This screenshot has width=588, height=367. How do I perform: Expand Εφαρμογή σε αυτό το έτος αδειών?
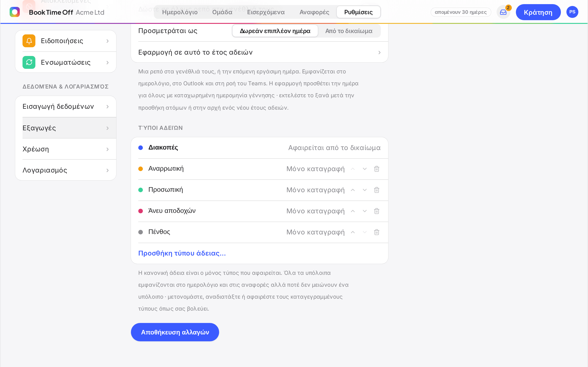260,53
